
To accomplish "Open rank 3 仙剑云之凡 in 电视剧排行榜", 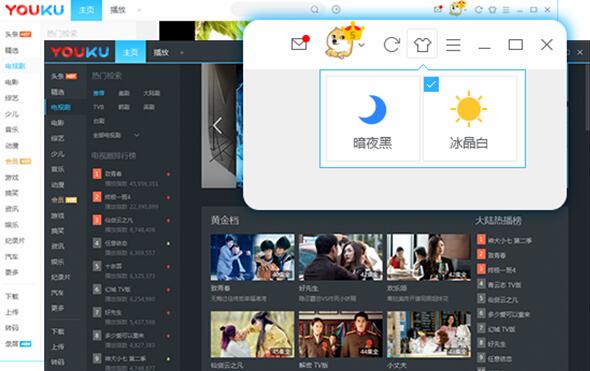I will tap(131, 224).
